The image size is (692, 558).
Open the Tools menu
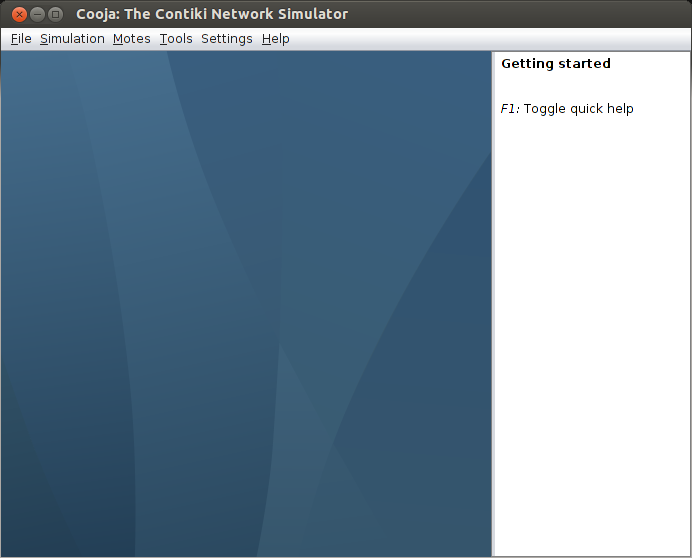176,39
